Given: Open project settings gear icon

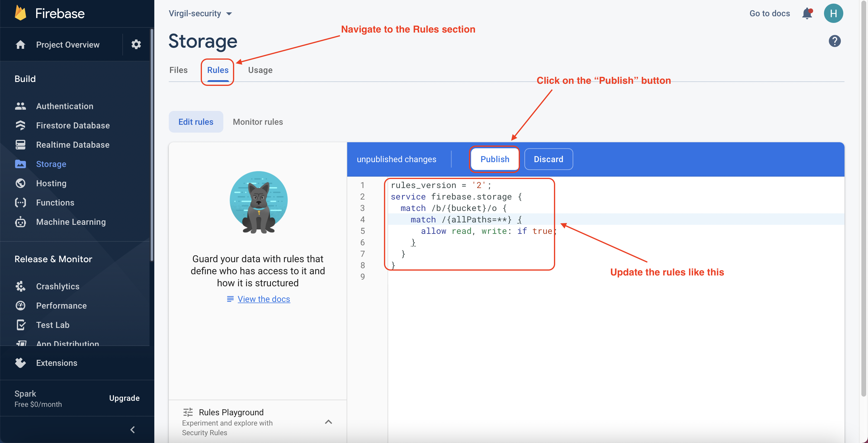Looking at the screenshot, I should (x=136, y=44).
